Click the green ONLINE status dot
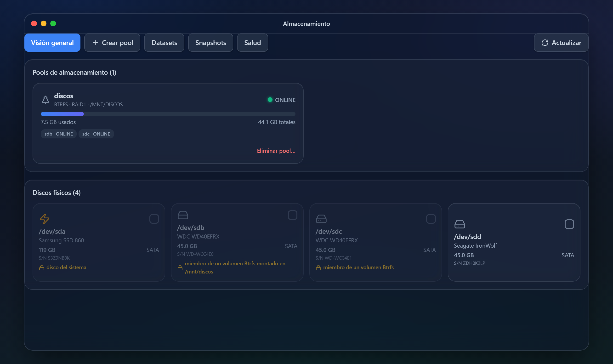The image size is (613, 364). (x=270, y=100)
